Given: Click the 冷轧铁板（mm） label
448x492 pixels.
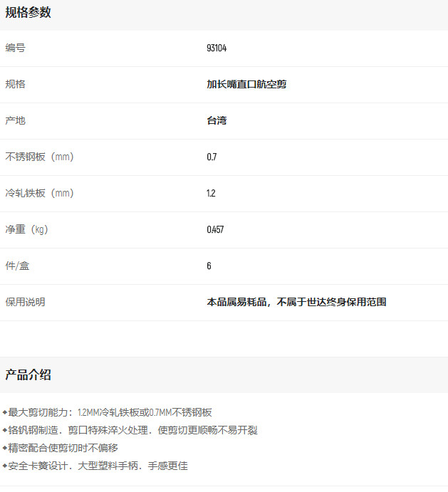Looking at the screenshot, I should pyautogui.click(x=39, y=194).
